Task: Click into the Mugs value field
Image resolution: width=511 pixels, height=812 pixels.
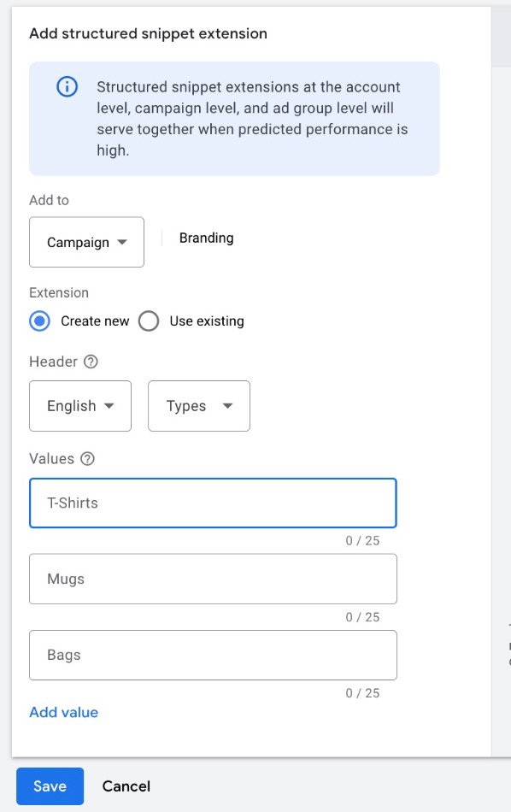Action: (x=213, y=579)
